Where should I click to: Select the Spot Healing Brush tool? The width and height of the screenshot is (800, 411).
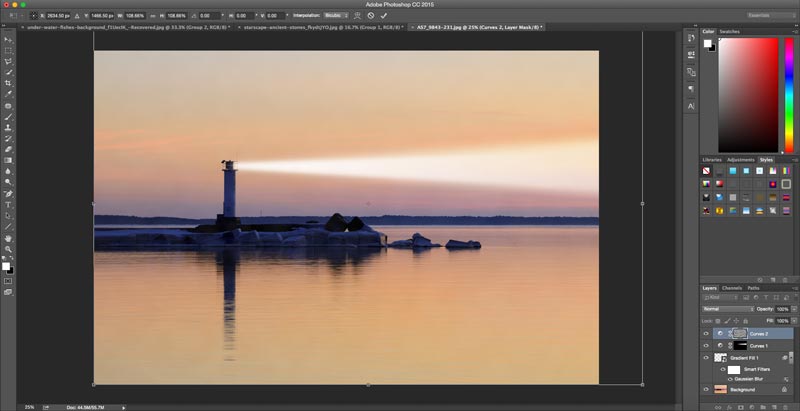[8, 106]
